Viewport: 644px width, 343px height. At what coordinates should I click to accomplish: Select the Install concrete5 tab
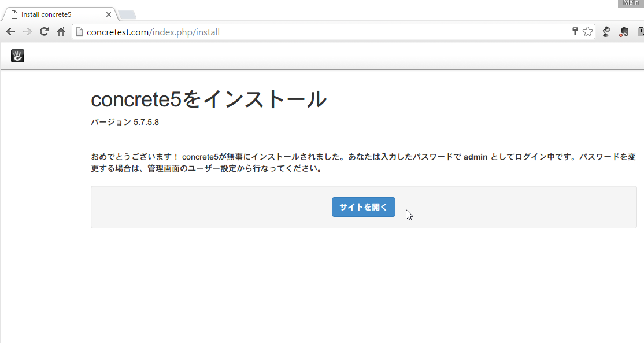60,14
